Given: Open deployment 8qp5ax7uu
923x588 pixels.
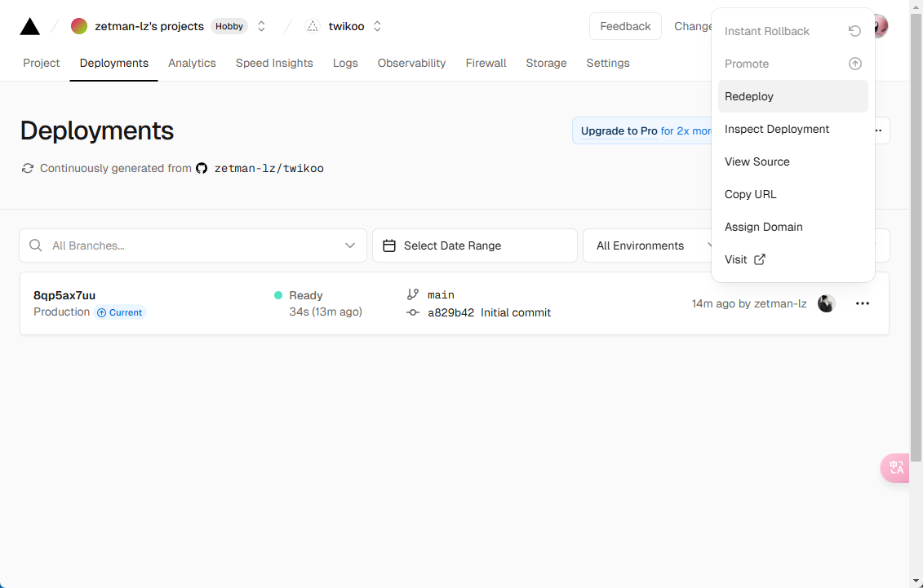Looking at the screenshot, I should pos(64,295).
